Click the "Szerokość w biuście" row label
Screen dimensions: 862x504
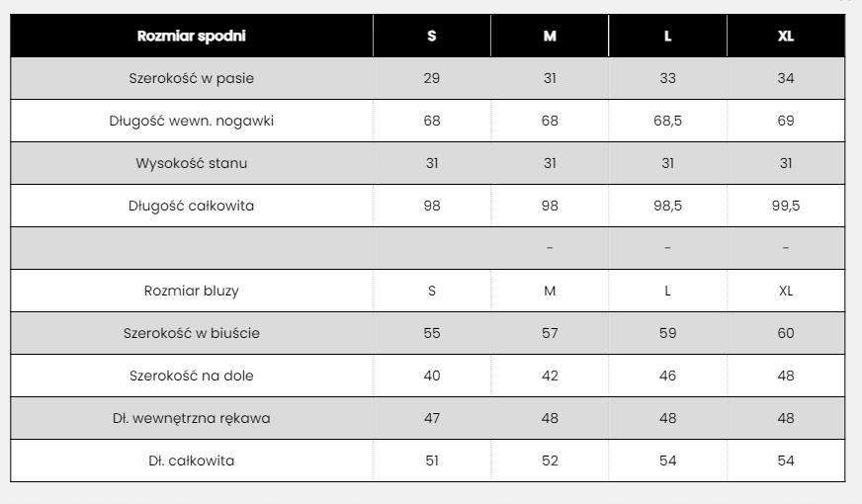coord(192,334)
